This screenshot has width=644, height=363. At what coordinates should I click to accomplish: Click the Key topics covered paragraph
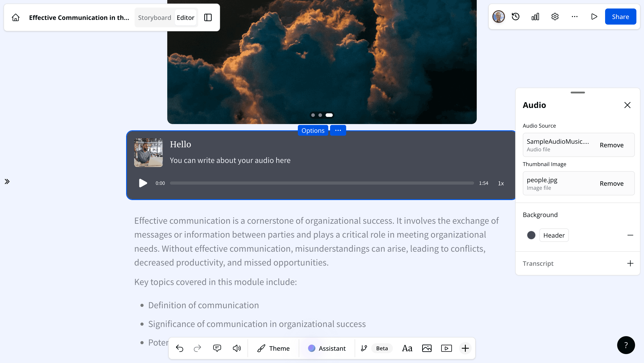216,282
